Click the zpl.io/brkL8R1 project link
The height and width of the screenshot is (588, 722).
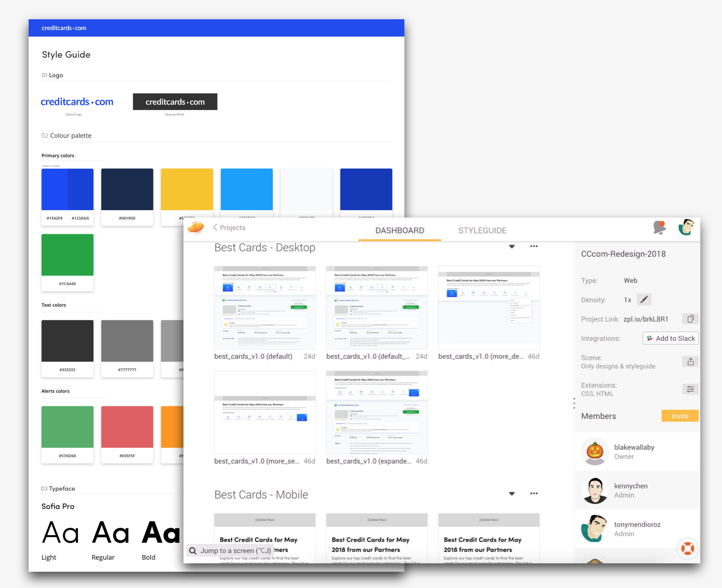tap(646, 319)
